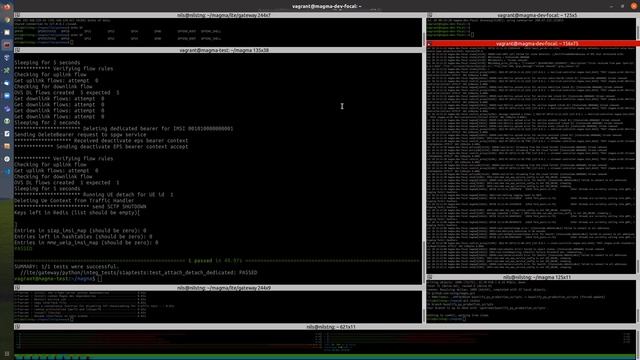
Task: Click 'Deleting Ue Context from Traffic Handler'
Action: [x=74, y=201]
